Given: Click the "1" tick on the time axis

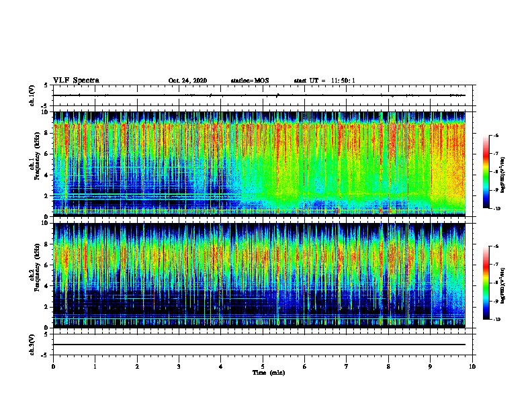Looking at the screenshot, I should click(95, 367).
